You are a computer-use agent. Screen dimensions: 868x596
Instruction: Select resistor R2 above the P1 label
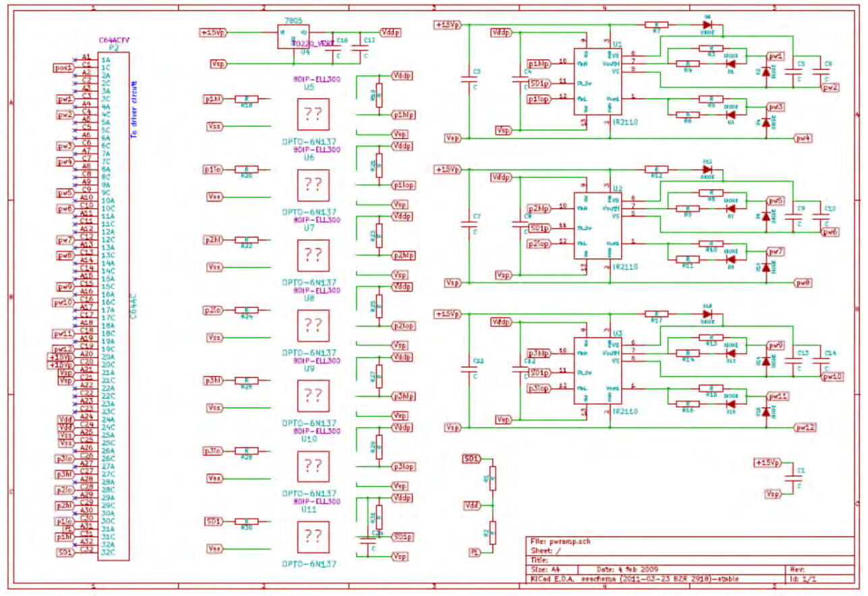[492, 533]
